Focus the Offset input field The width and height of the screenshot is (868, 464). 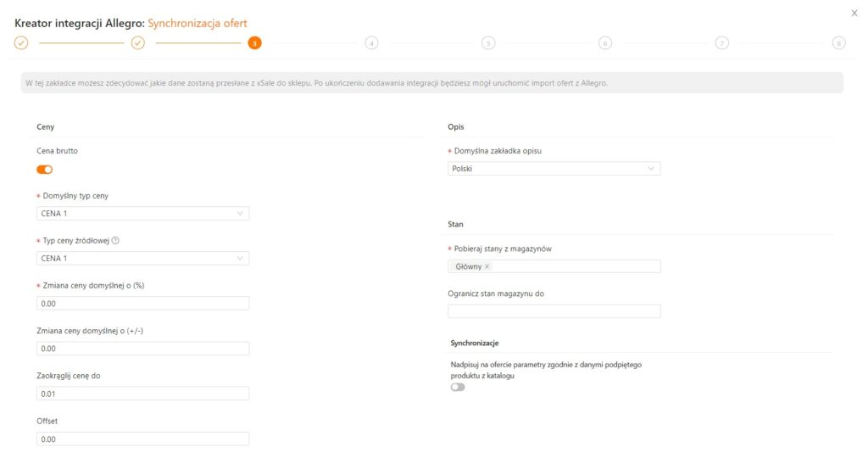(143, 439)
